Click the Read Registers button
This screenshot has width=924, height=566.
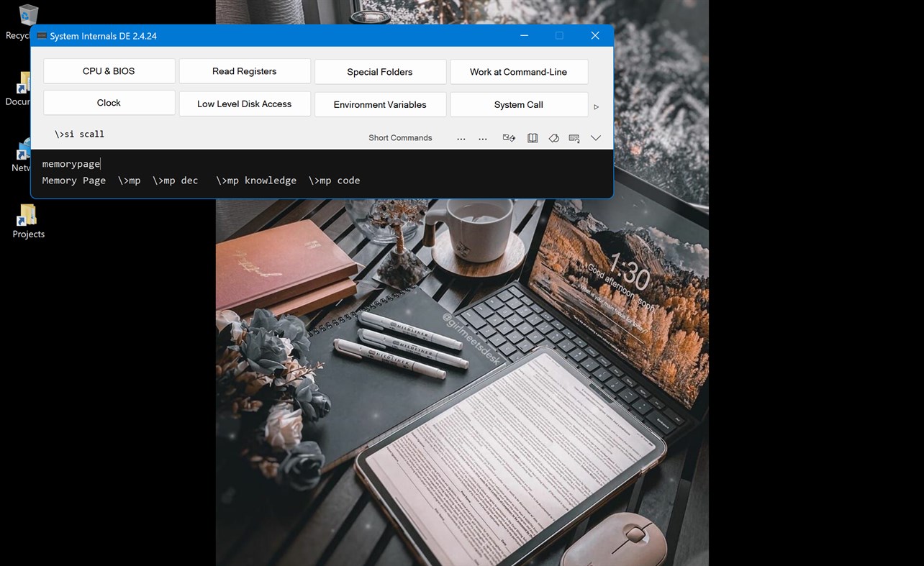tap(245, 71)
